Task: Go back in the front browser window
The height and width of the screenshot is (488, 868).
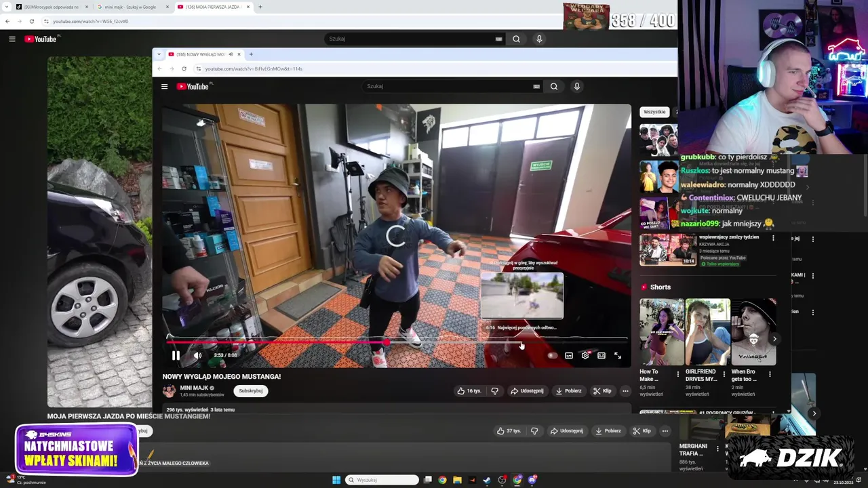Action: 159,68
